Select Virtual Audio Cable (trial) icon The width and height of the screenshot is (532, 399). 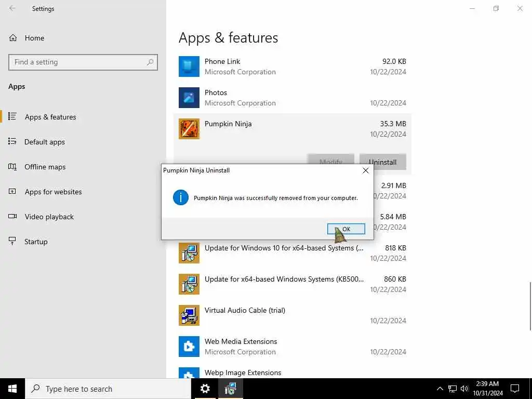[x=189, y=315]
